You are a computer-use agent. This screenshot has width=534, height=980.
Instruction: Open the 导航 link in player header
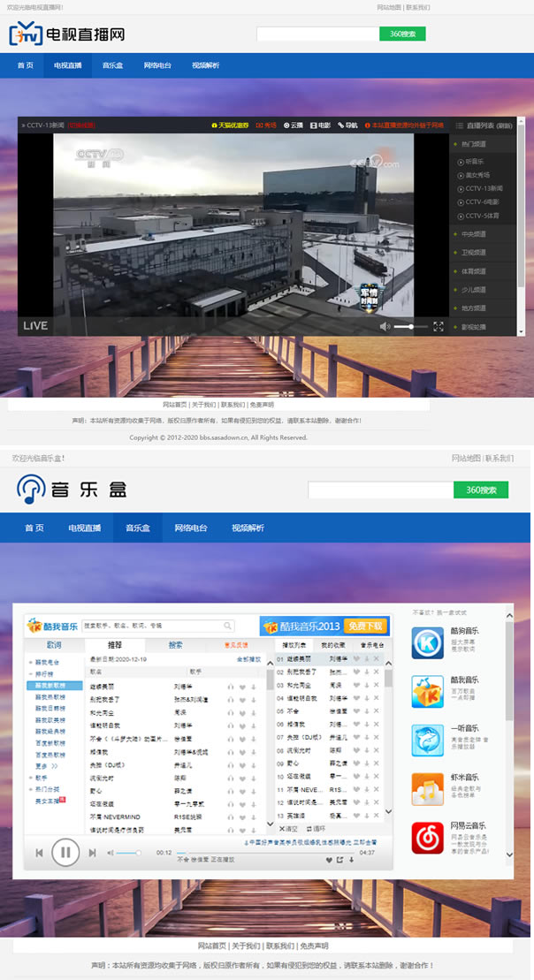pos(347,125)
